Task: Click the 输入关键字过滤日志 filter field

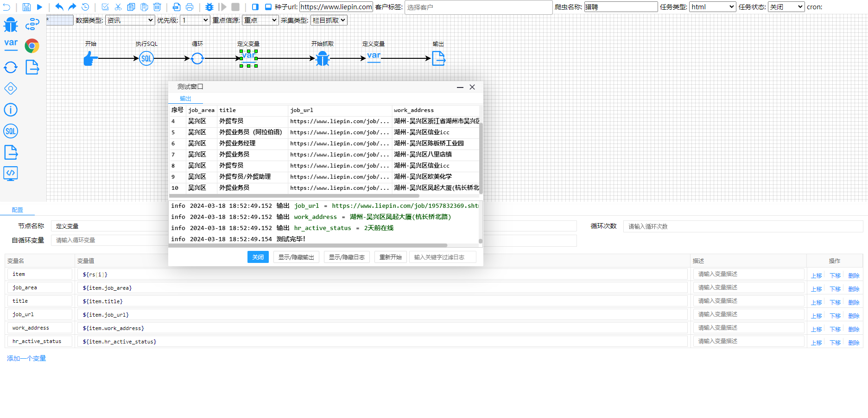Action: pyautogui.click(x=443, y=257)
